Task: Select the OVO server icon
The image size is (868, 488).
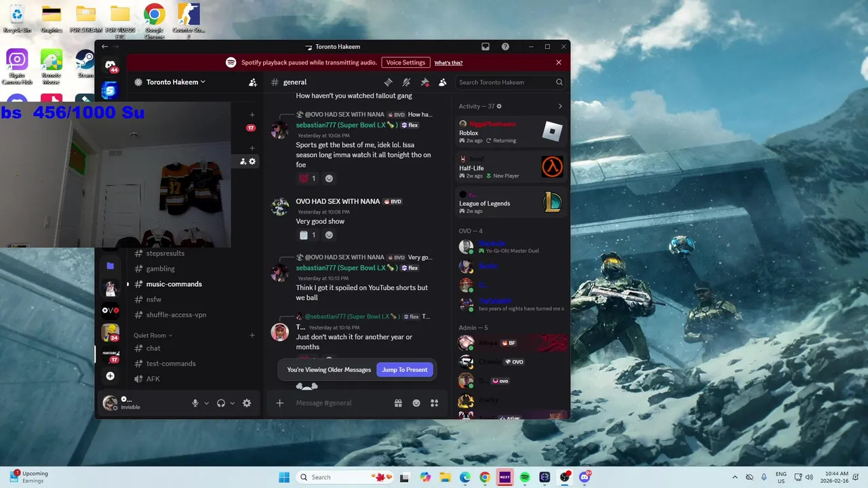Action: coord(111,310)
